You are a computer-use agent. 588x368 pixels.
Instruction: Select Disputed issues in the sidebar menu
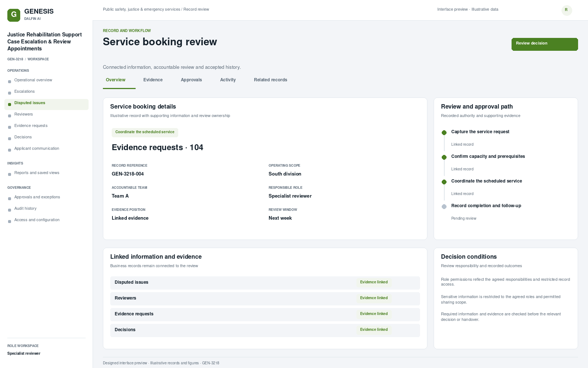[46, 105]
